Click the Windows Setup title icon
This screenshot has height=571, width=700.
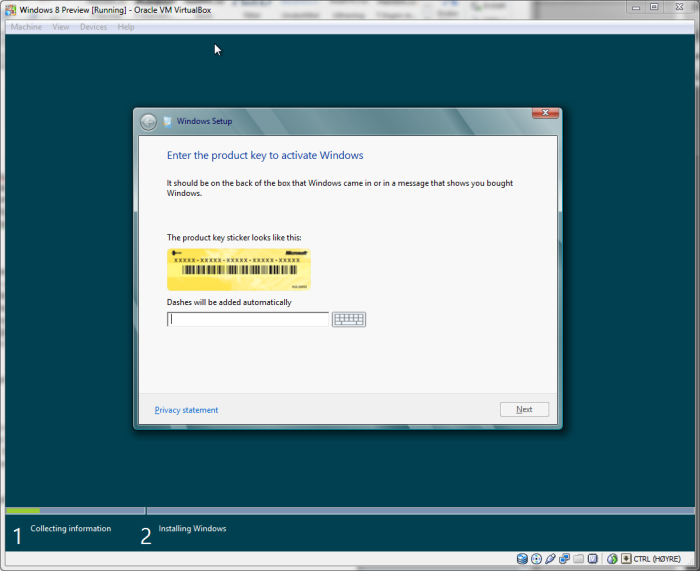coord(167,121)
